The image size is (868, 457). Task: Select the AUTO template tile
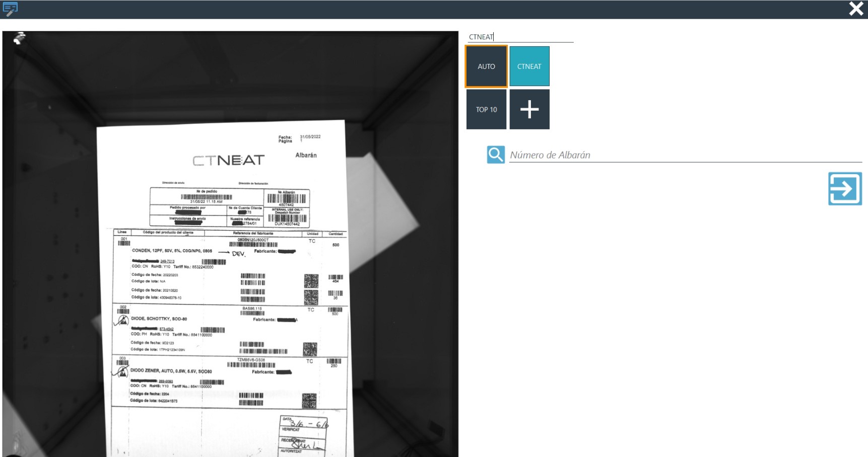(486, 66)
